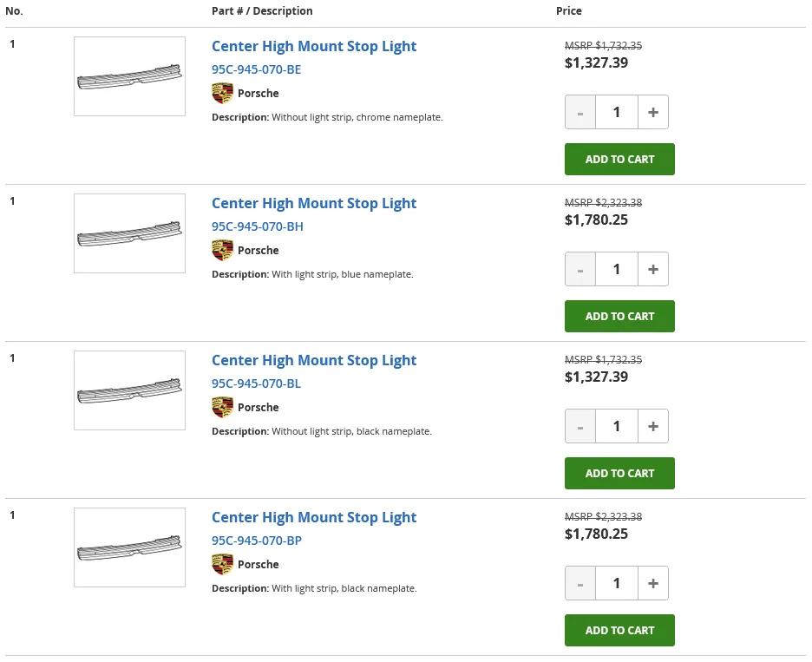Decrease quantity for part 95C-945-070-BE
Viewport: 812px width, 662px height.
[580, 112]
